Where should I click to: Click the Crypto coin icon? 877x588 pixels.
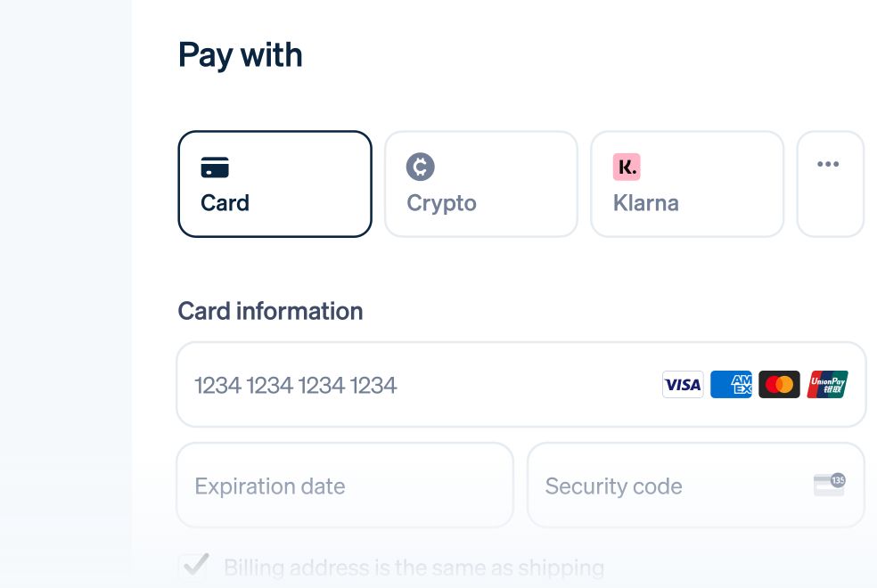coord(420,167)
